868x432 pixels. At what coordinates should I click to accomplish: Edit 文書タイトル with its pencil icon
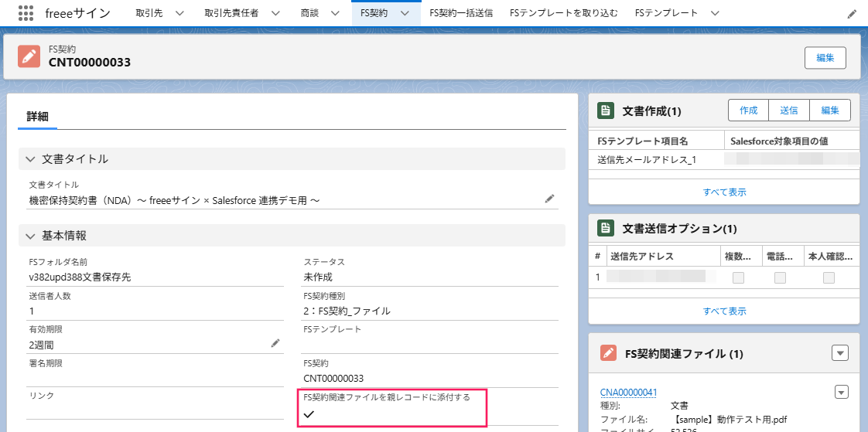[x=549, y=199]
